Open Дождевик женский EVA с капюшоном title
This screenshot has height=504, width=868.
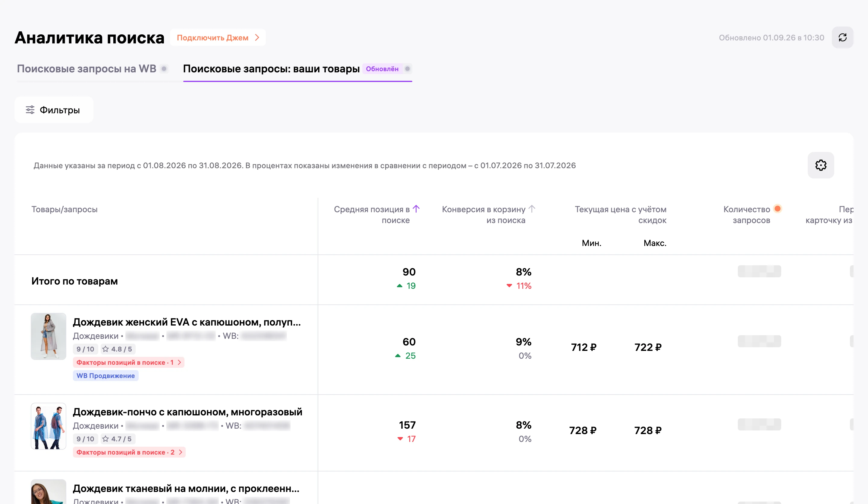pos(187,322)
